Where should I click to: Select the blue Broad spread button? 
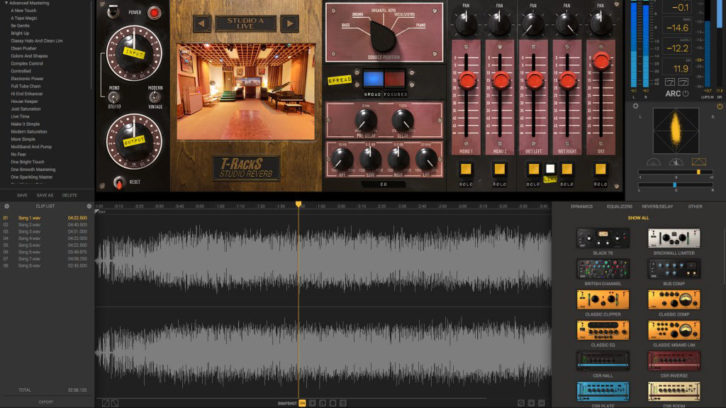tap(373, 79)
